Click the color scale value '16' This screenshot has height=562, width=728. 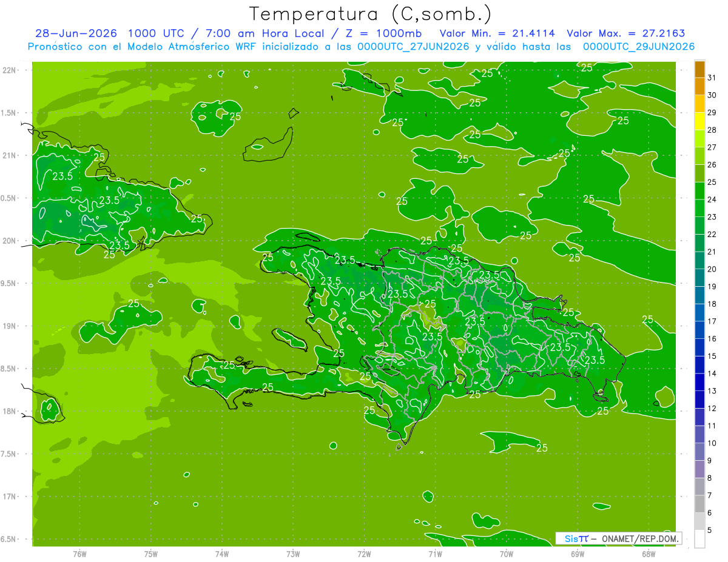click(x=712, y=339)
